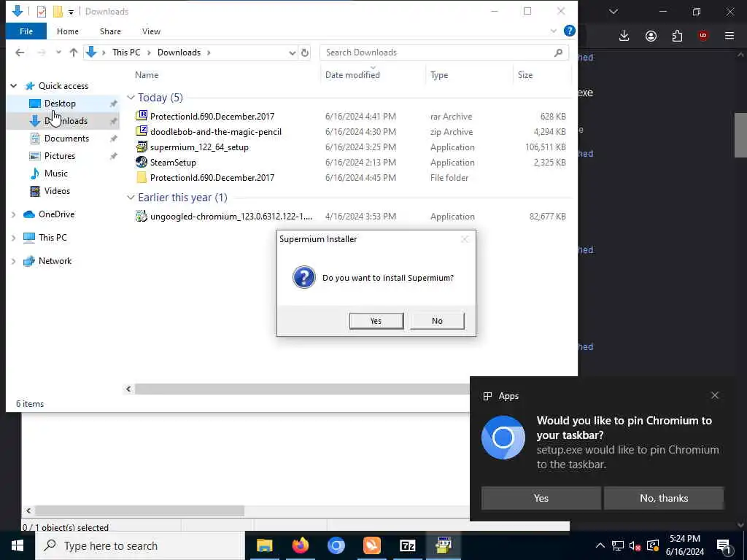Select the ProtectionId rar archive icon

142,116
